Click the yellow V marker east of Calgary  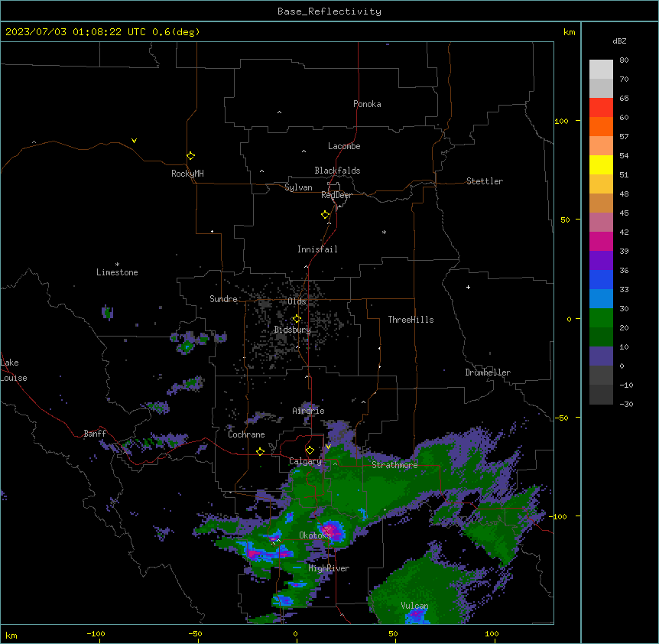[x=328, y=447]
